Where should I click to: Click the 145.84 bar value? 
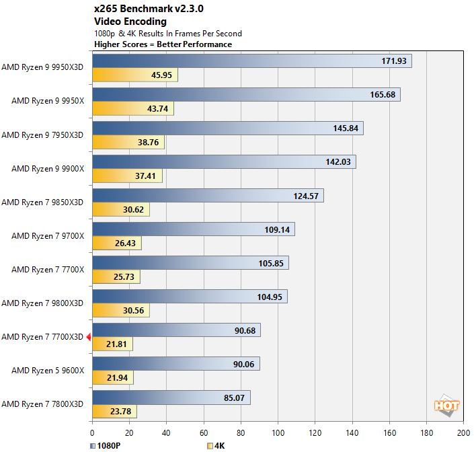[346, 128]
